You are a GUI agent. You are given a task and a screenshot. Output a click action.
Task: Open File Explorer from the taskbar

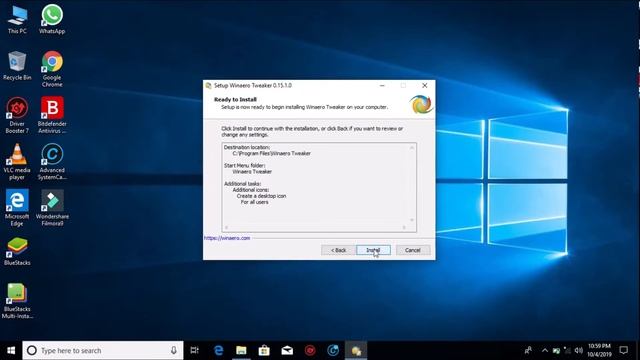[241, 351]
